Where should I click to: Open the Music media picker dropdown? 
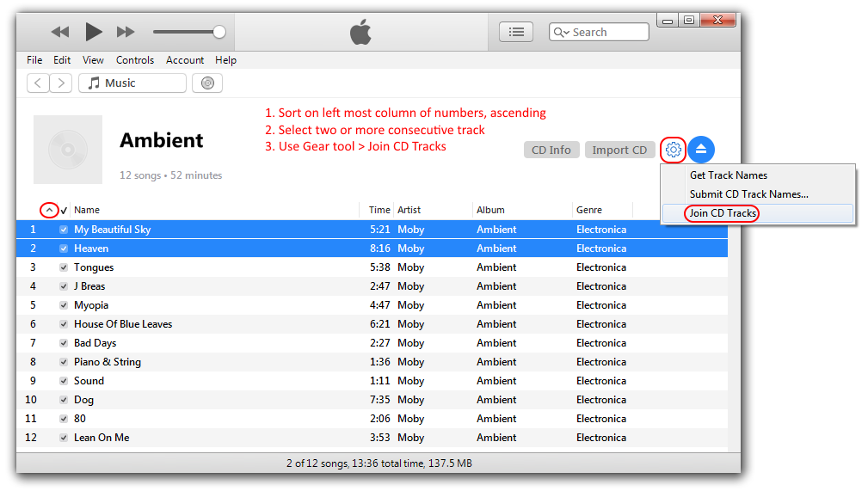[x=132, y=83]
